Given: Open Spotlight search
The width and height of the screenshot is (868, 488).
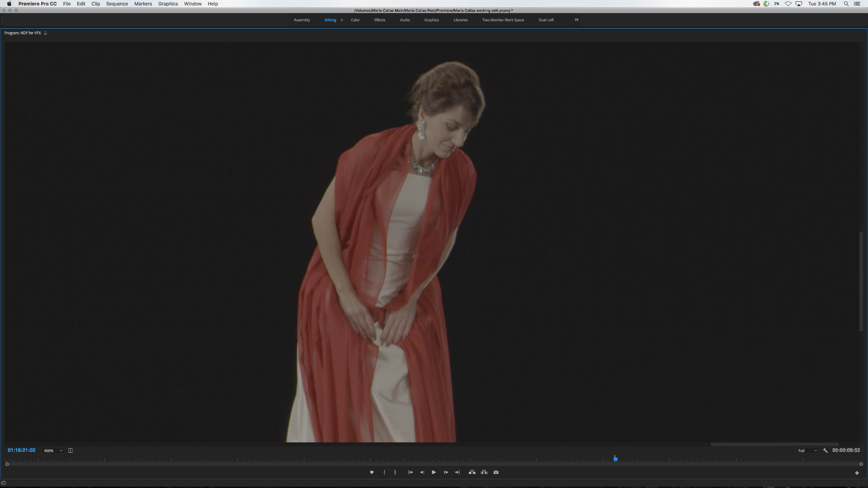Looking at the screenshot, I should click(846, 4).
